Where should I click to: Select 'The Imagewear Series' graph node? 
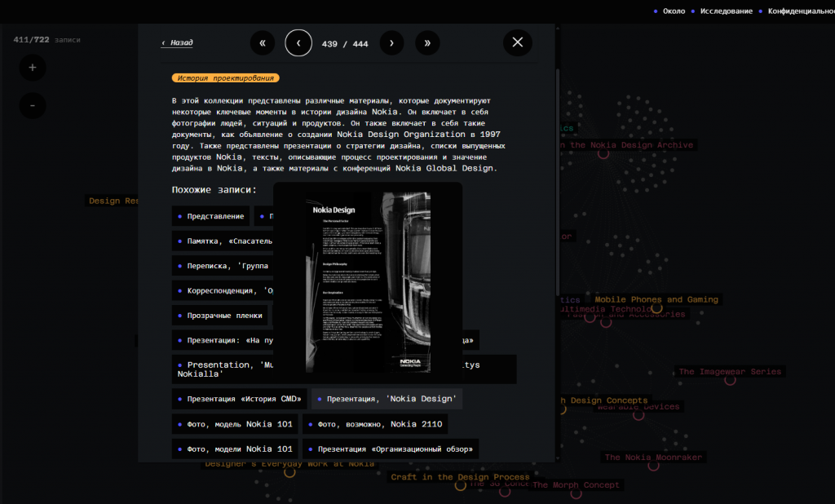[730, 373]
